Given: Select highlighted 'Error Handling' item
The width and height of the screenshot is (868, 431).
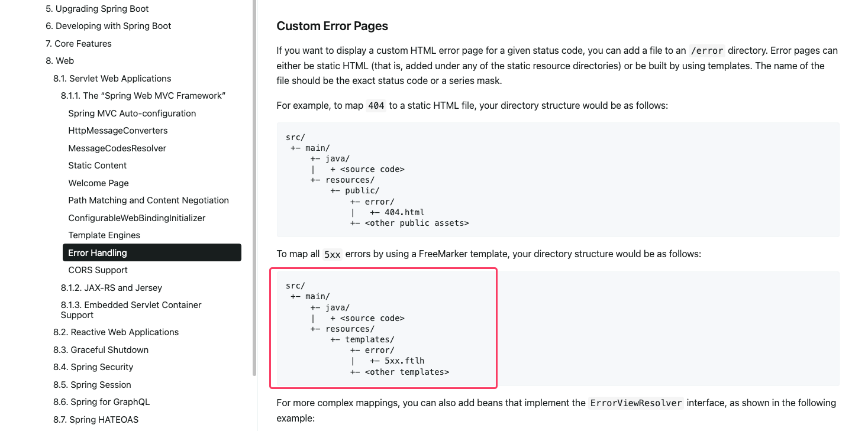Looking at the screenshot, I should pyautogui.click(x=152, y=252).
